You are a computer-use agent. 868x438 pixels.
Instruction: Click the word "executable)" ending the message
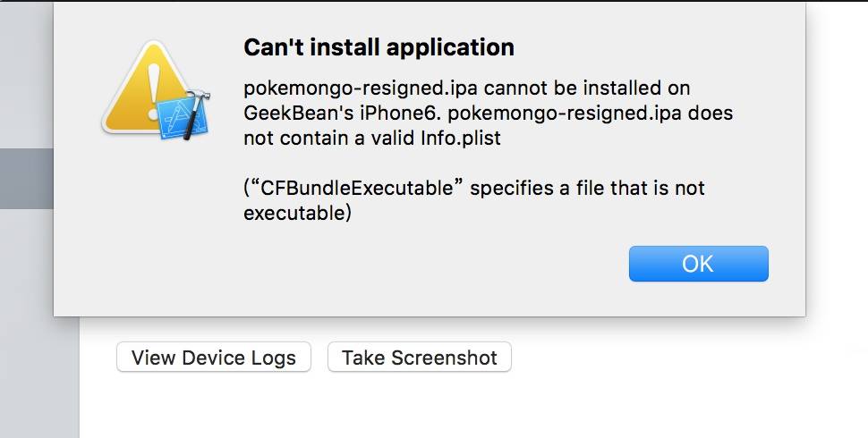[297, 214]
